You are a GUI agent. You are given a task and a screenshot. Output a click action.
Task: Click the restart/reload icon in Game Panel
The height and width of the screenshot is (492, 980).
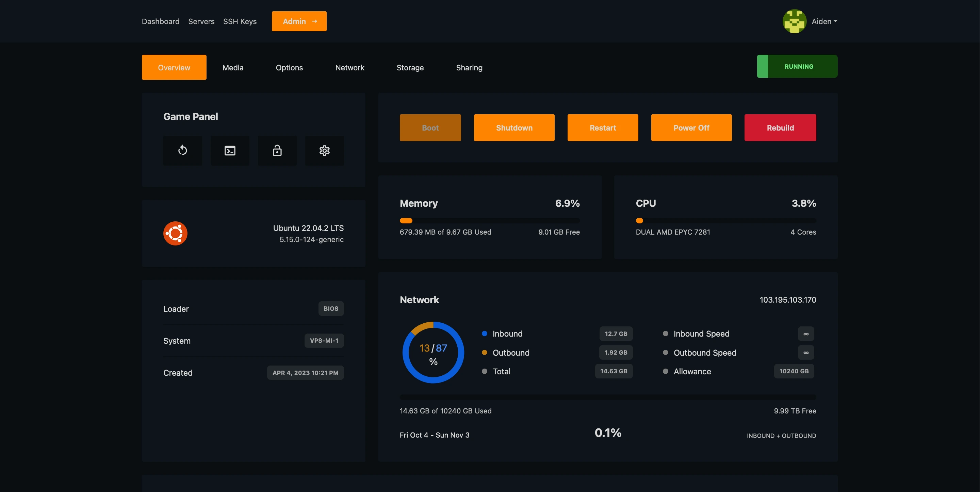[182, 150]
